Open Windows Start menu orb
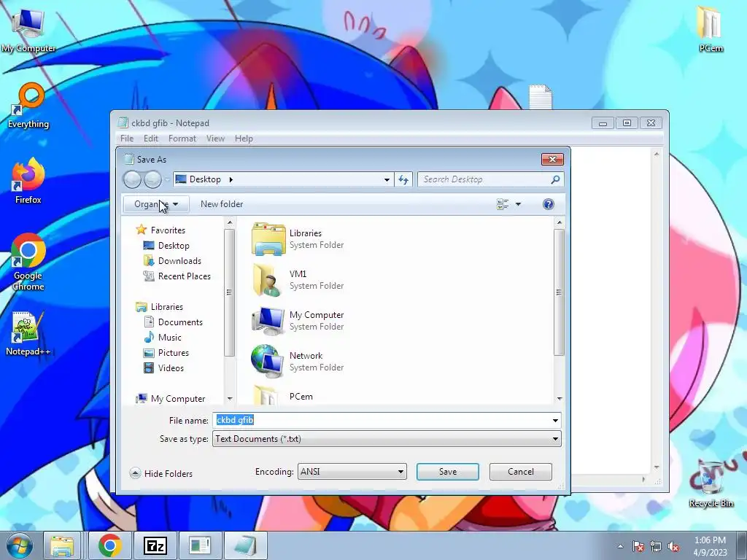 (20, 545)
